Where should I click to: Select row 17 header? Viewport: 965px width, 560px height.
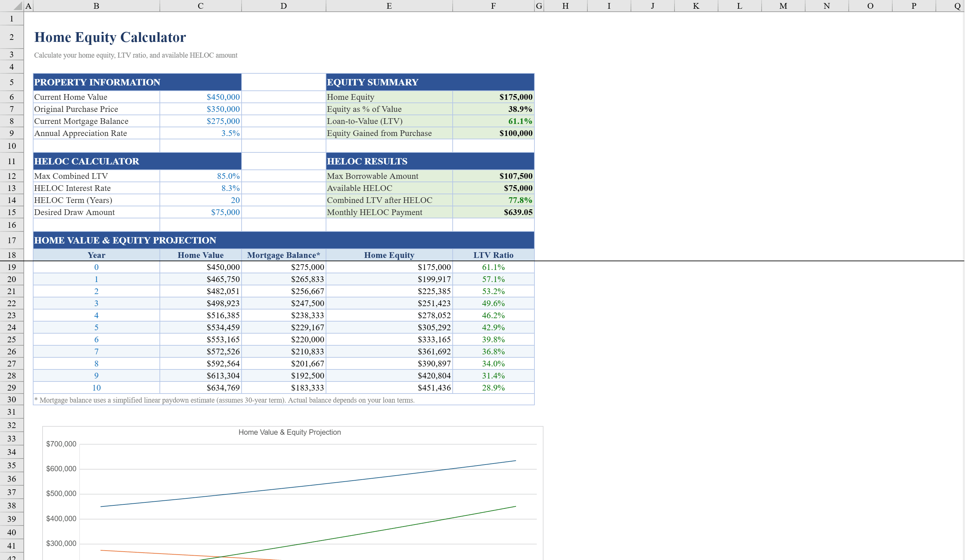pos(12,240)
